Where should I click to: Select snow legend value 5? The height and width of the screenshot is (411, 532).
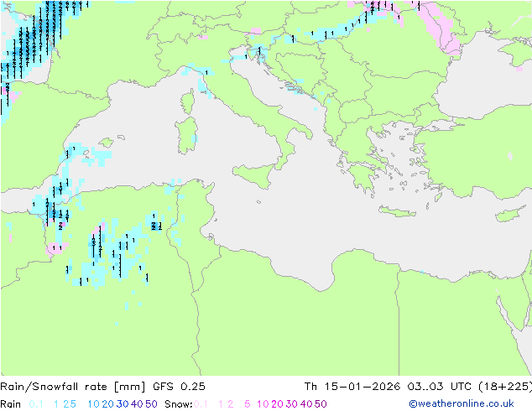point(247,404)
